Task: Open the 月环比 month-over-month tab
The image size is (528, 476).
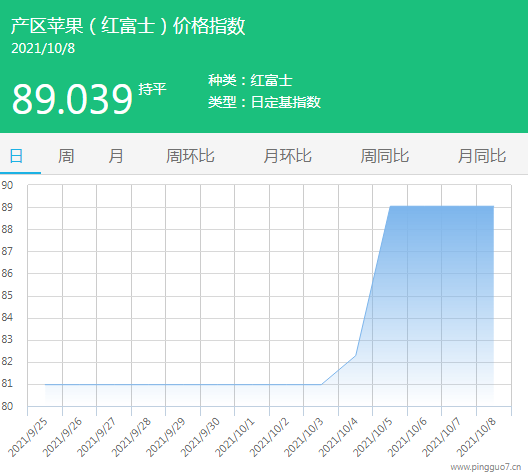Action: point(287,156)
